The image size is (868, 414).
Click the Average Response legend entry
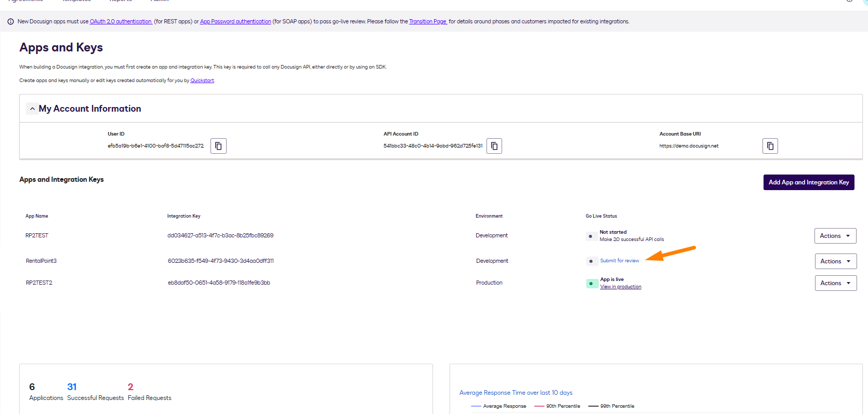click(498, 406)
